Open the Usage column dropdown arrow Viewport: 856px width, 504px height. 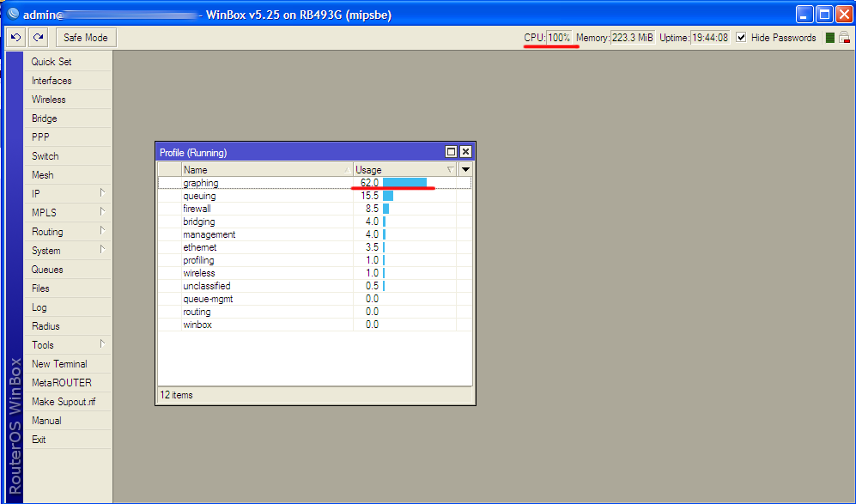[x=464, y=169]
